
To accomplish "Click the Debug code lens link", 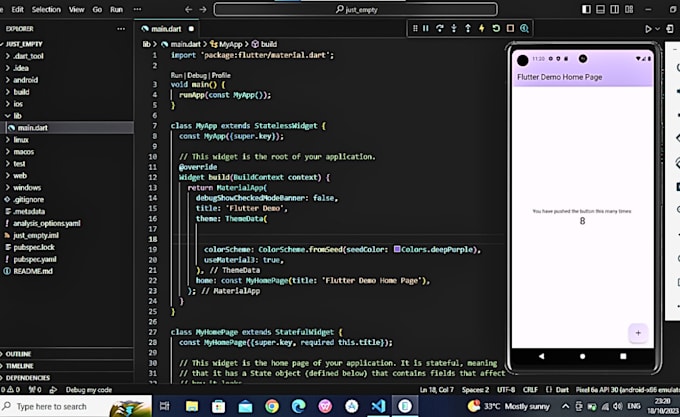I will tap(196, 75).
